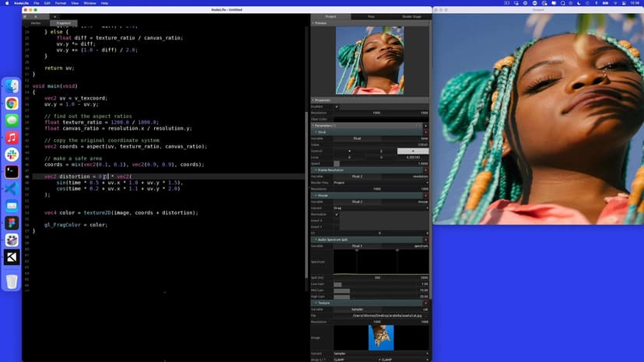Remove the Clock parameter with its red button
The image size is (644, 362).
[425, 132]
